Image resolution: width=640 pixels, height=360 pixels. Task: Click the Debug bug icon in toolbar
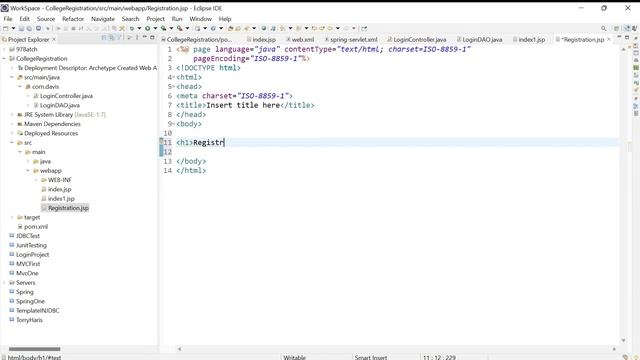(x=131, y=28)
